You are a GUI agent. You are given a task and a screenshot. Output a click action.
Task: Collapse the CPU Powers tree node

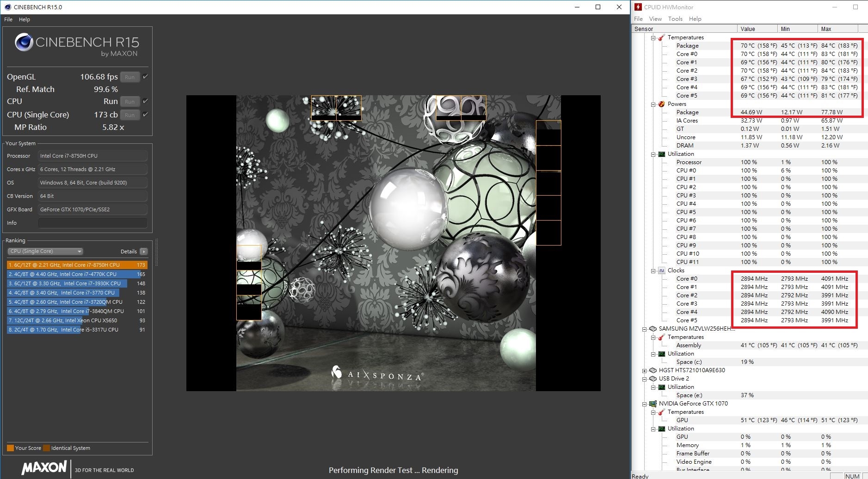click(653, 104)
